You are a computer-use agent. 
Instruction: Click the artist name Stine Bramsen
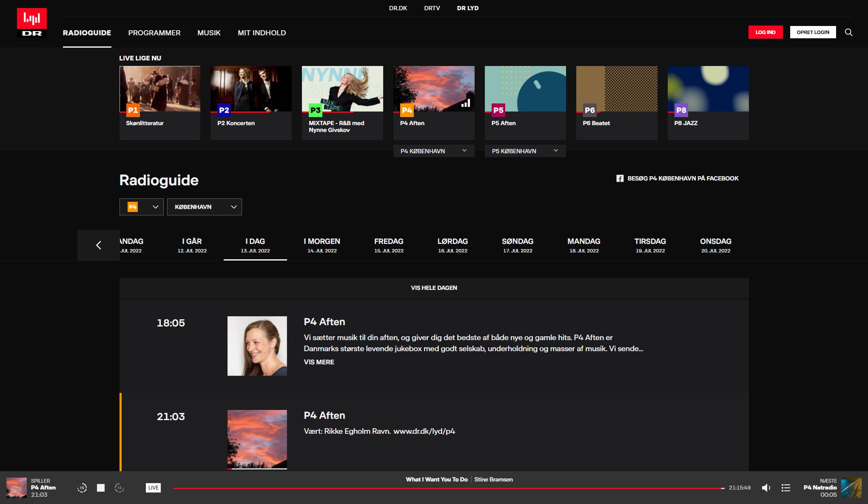[493, 480]
